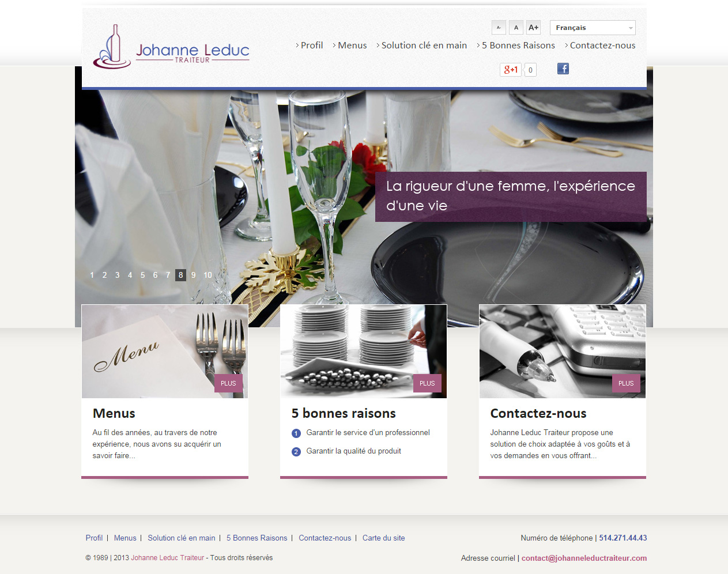The width and height of the screenshot is (728, 574).
Task: Show slide 4 in the slideshow
Action: (x=130, y=275)
